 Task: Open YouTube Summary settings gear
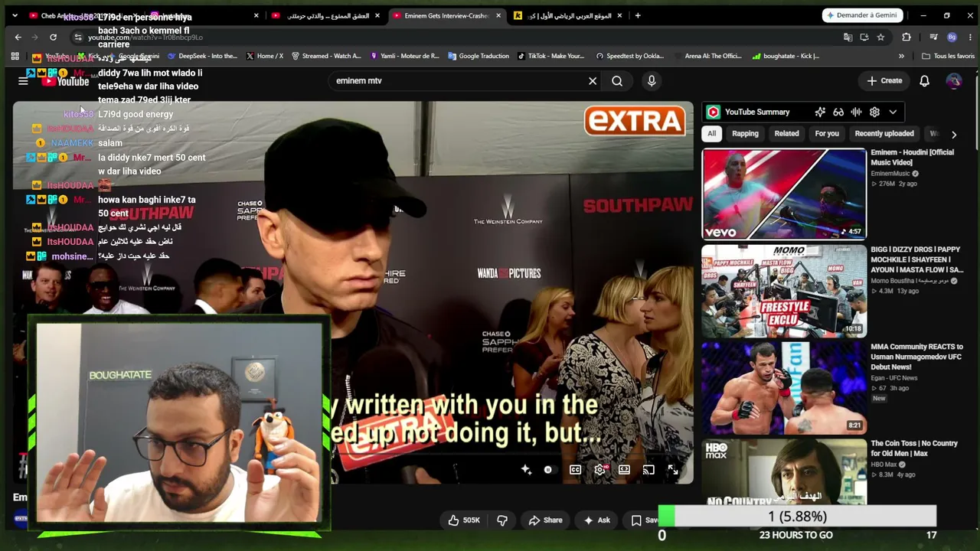click(874, 112)
